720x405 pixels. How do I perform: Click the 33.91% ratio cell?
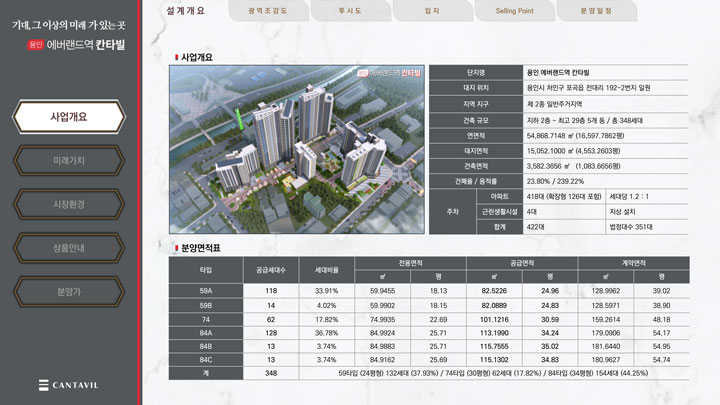coord(326,291)
